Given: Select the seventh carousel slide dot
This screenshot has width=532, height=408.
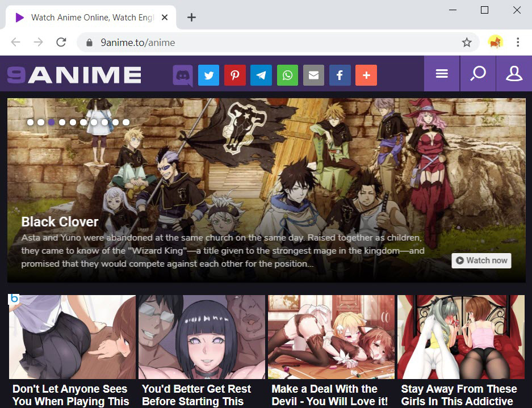Looking at the screenshot, I should [x=94, y=122].
